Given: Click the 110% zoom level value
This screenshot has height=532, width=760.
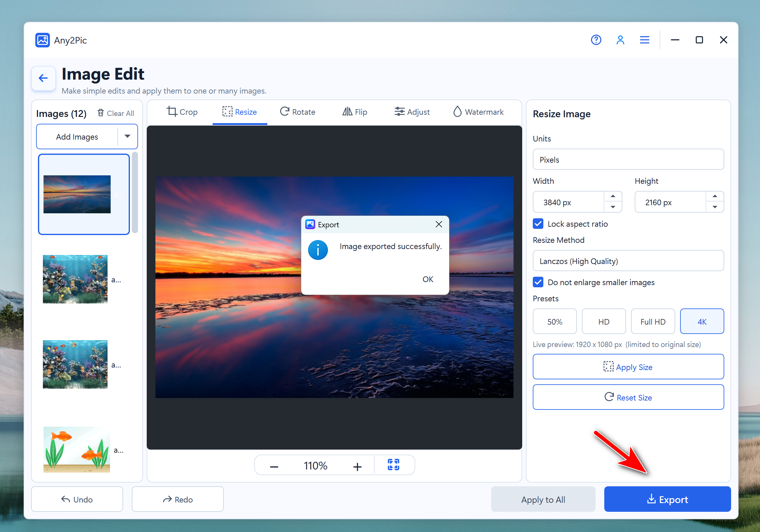Looking at the screenshot, I should (x=316, y=466).
